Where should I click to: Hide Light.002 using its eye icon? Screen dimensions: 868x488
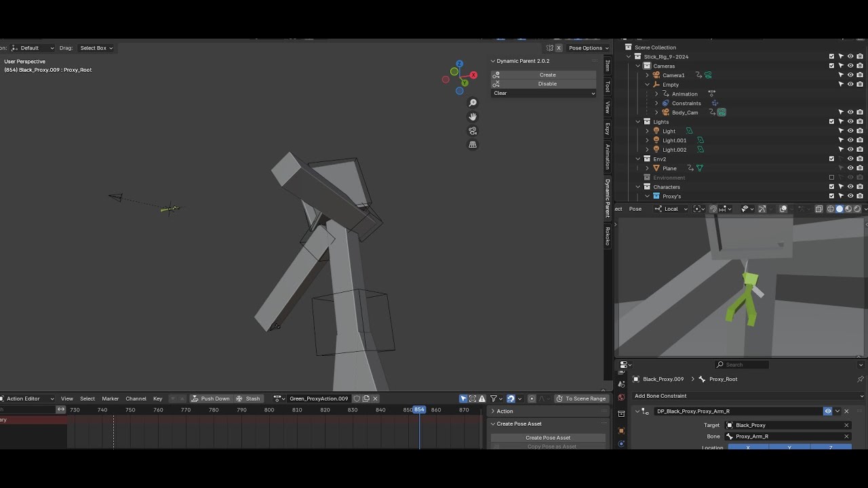pos(850,150)
